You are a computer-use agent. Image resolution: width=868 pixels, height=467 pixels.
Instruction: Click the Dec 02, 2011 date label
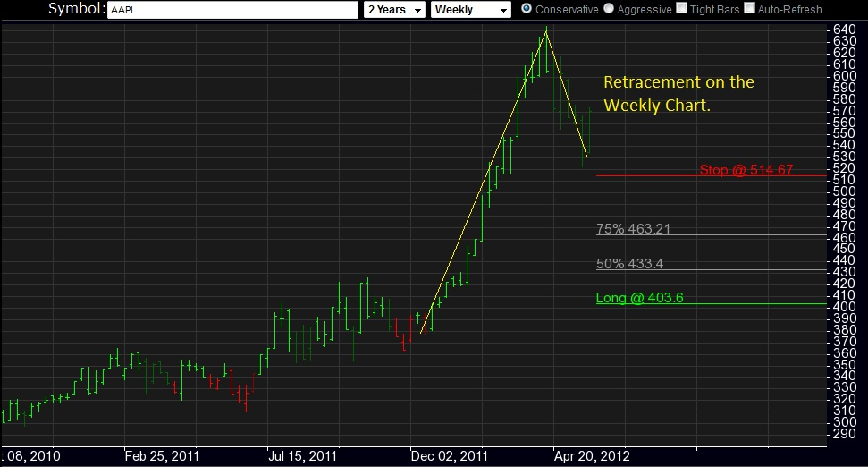(x=449, y=456)
